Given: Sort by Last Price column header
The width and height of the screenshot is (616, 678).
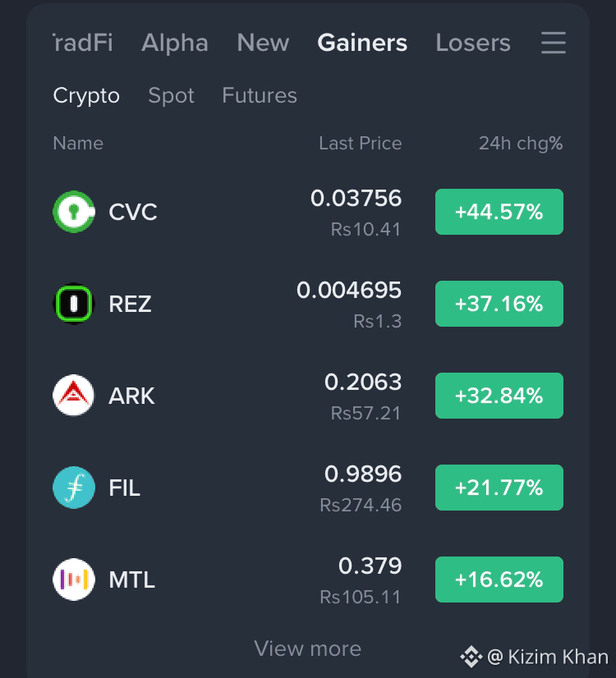Looking at the screenshot, I should click(361, 143).
